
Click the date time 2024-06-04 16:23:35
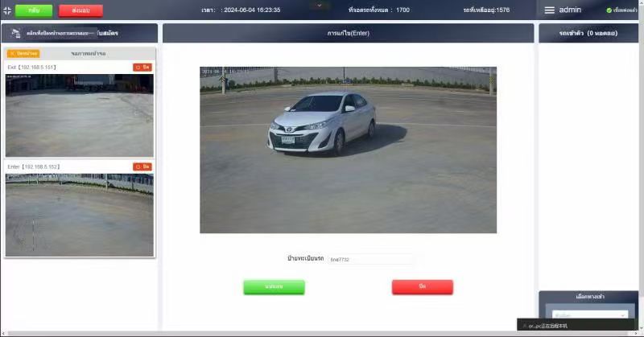click(252, 10)
